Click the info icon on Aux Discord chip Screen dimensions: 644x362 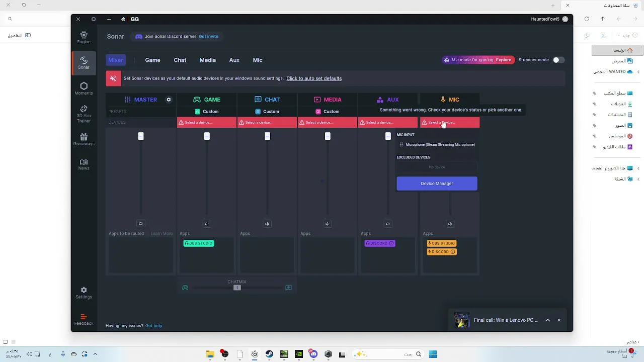[391, 243]
